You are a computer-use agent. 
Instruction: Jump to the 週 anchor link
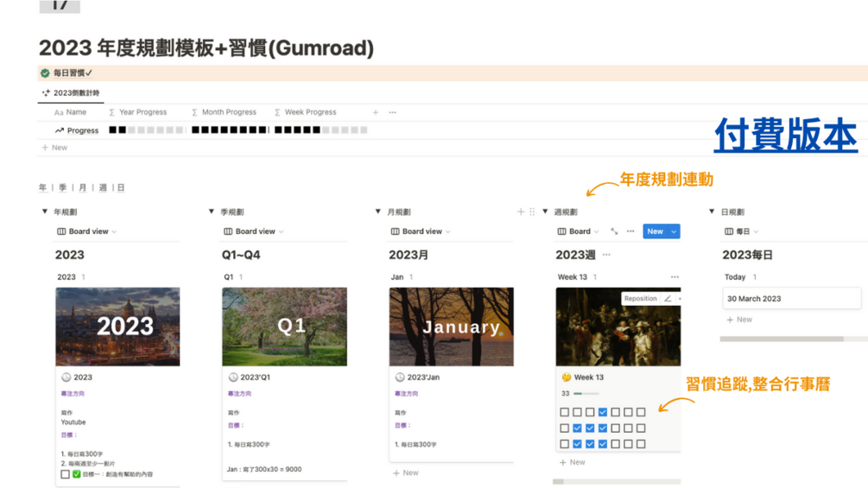[103, 187]
